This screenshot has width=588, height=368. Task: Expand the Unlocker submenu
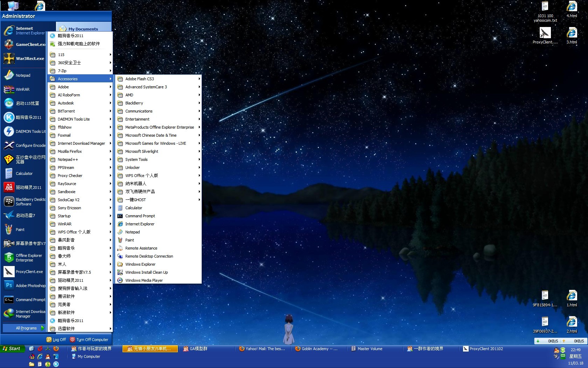(x=159, y=168)
